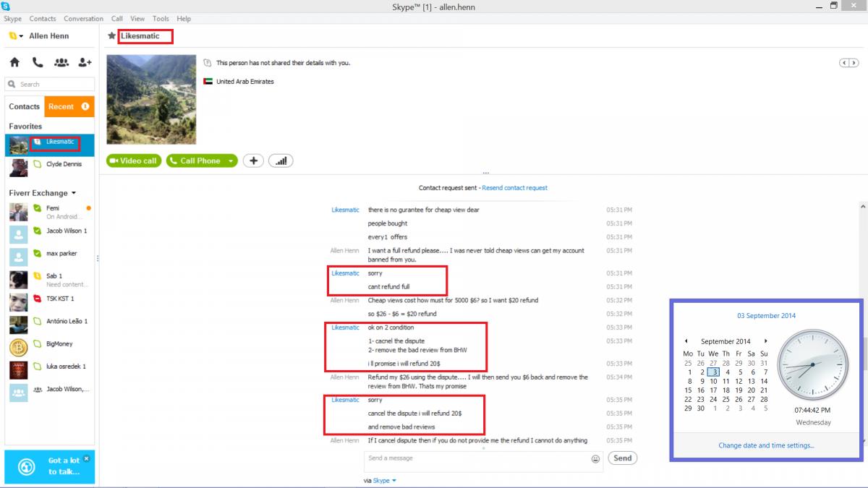The width and height of the screenshot is (868, 488).
Task: Open Jacob Wilson 1 contact
Action: [50, 234]
